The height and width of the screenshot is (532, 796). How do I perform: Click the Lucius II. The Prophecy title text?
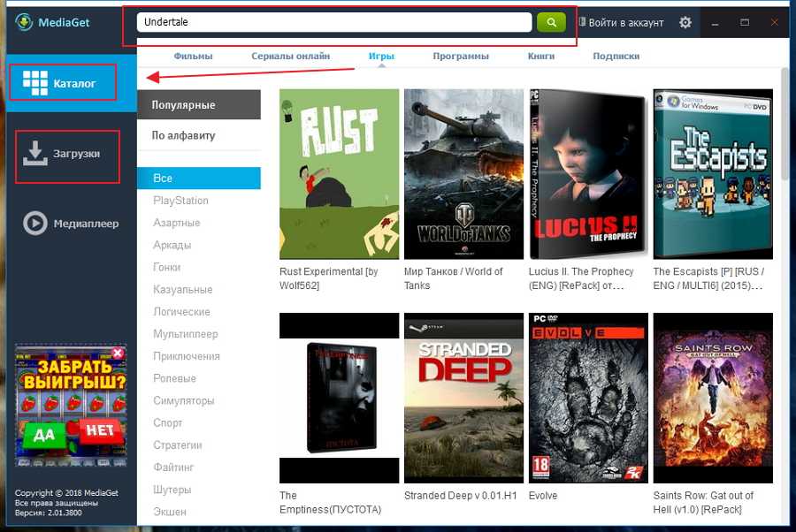tap(581, 278)
